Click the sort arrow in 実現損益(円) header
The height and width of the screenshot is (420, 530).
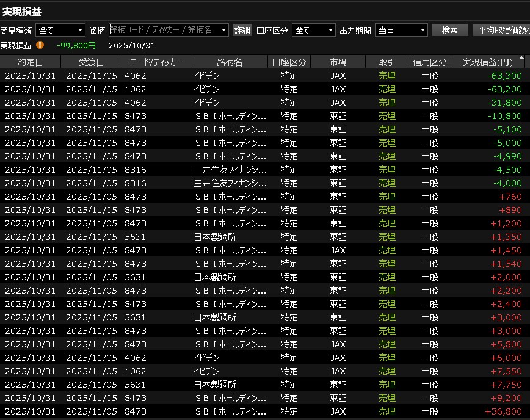521,59
